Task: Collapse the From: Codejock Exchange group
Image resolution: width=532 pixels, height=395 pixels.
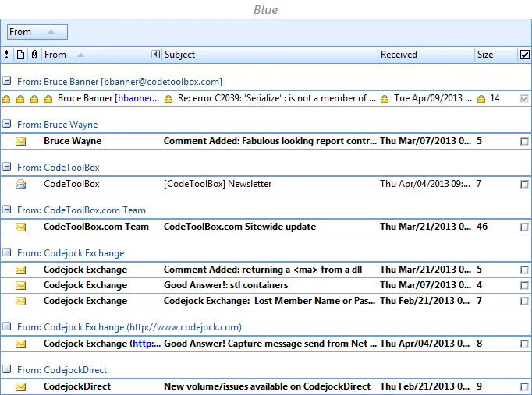Action: [x=7, y=252]
